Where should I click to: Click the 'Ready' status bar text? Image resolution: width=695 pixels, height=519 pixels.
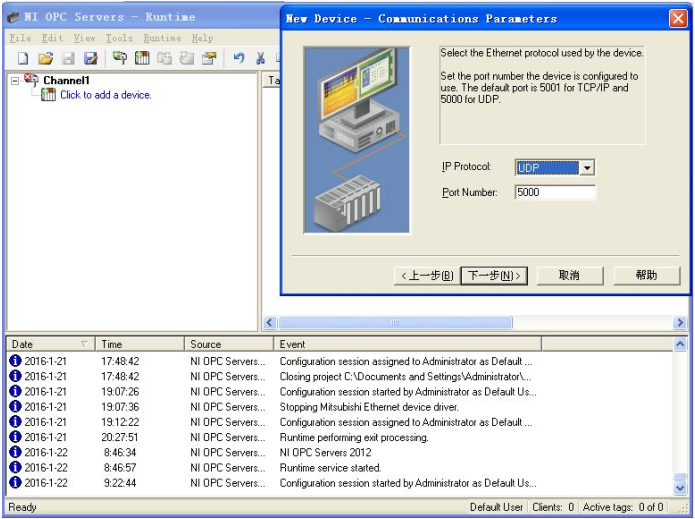[22, 507]
